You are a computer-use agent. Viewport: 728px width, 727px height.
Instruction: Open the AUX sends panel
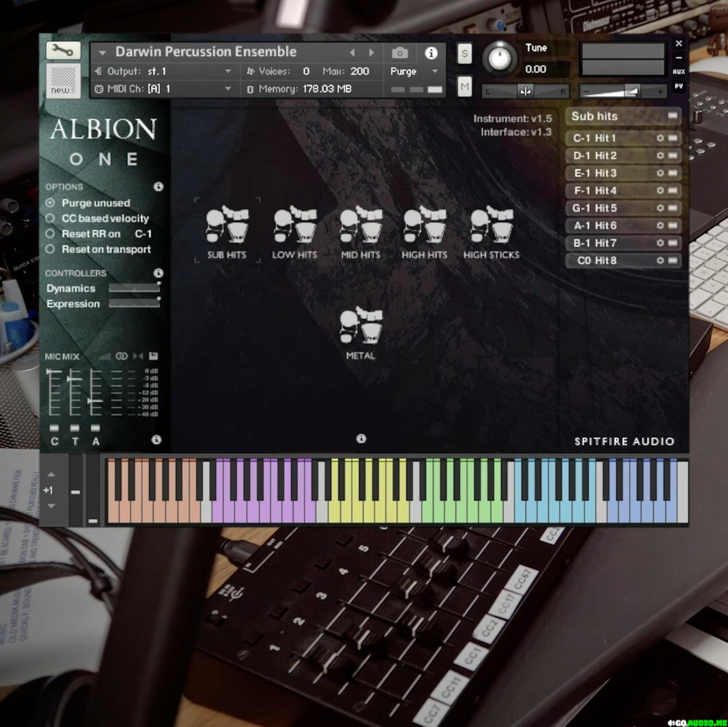[679, 72]
